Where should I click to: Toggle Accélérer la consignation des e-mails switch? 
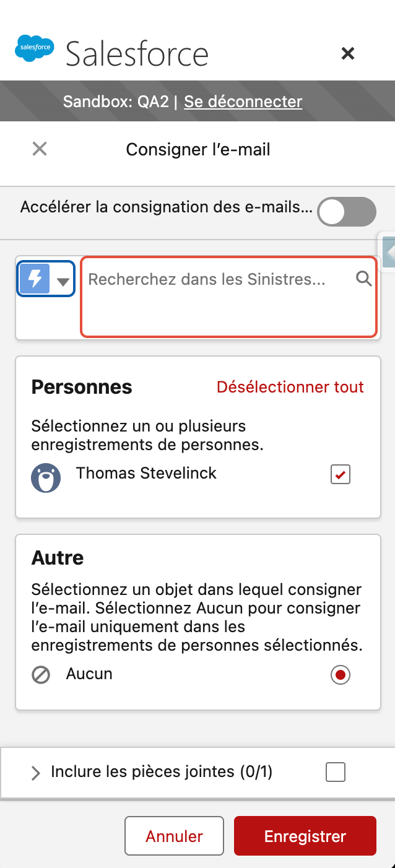347,212
